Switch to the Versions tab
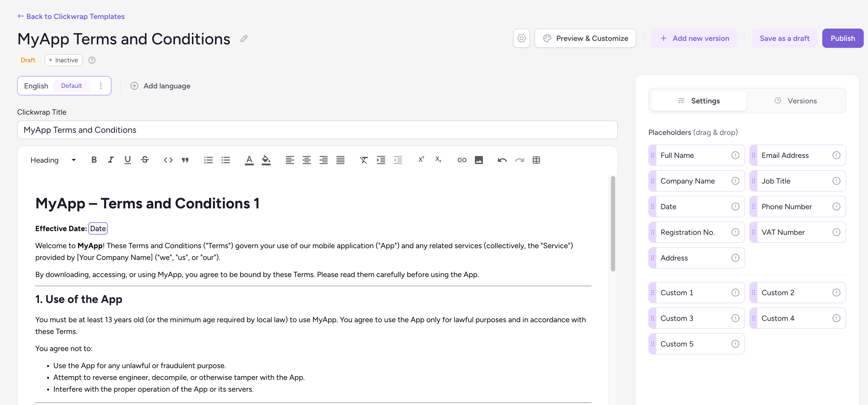Viewport: 868px width, 405px height. [x=796, y=100]
